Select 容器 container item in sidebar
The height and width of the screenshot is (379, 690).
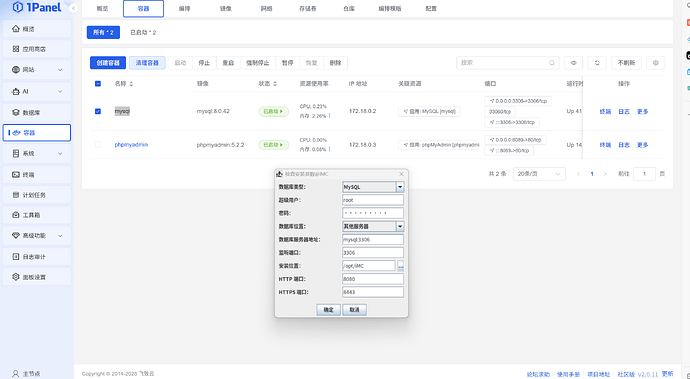click(37, 133)
